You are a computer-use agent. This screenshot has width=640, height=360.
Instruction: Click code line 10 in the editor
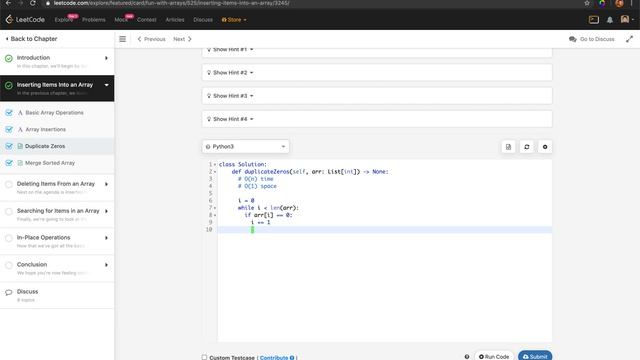[x=384, y=230]
